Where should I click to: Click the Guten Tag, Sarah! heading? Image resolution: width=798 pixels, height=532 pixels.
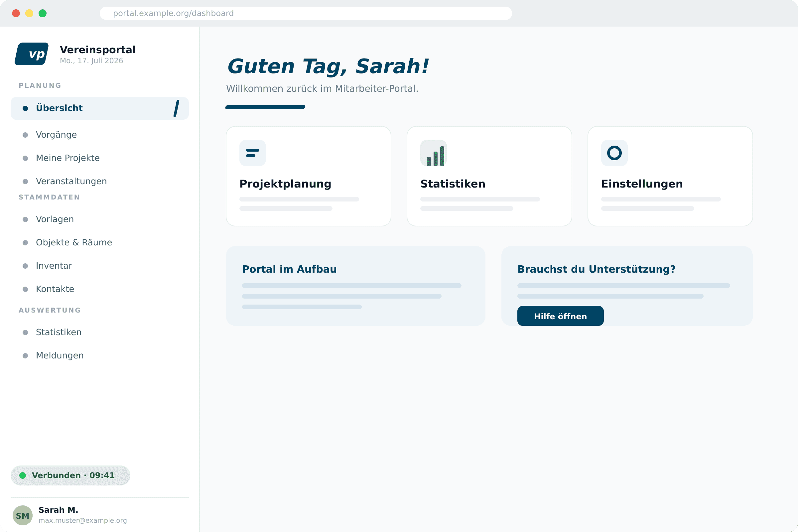click(x=328, y=66)
